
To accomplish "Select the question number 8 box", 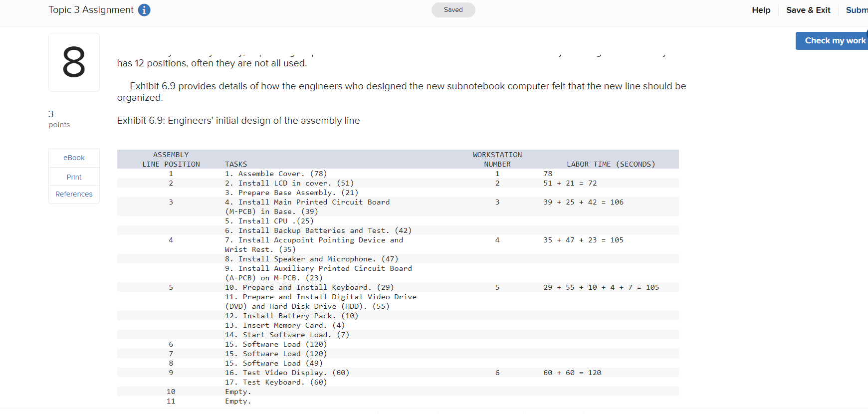I will point(74,62).
